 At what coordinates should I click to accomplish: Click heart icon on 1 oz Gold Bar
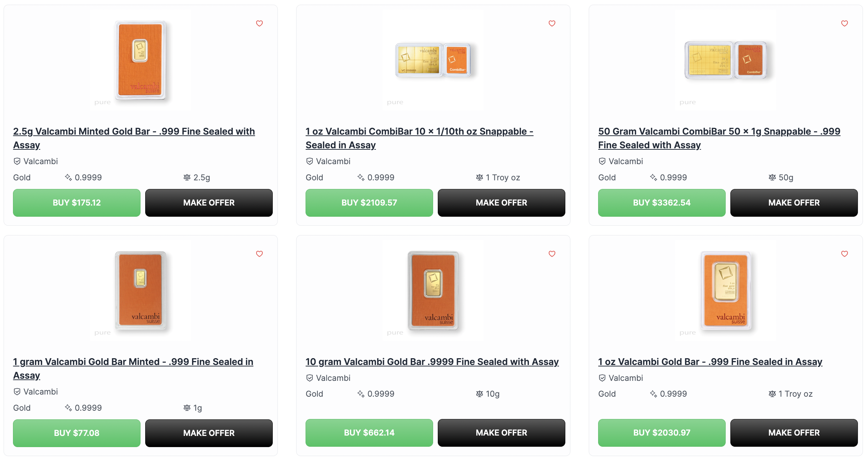pyautogui.click(x=845, y=254)
